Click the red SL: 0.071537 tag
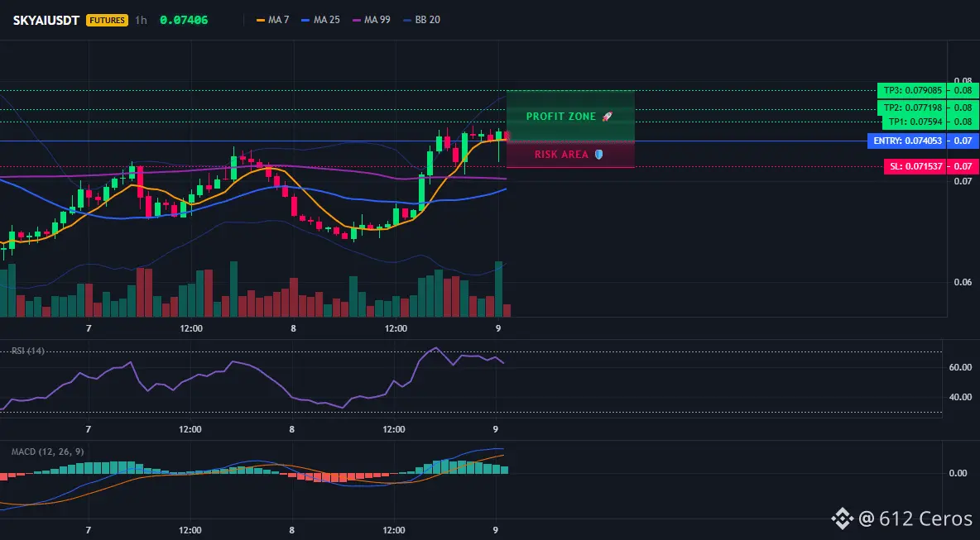Screen dimensions: 980x540 (x=915, y=167)
